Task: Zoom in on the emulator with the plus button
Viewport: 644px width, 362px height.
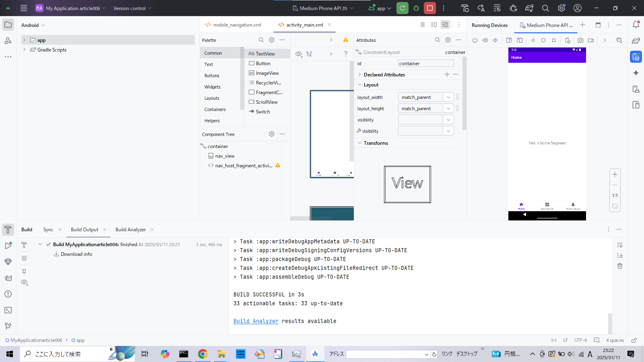Action: click(615, 175)
